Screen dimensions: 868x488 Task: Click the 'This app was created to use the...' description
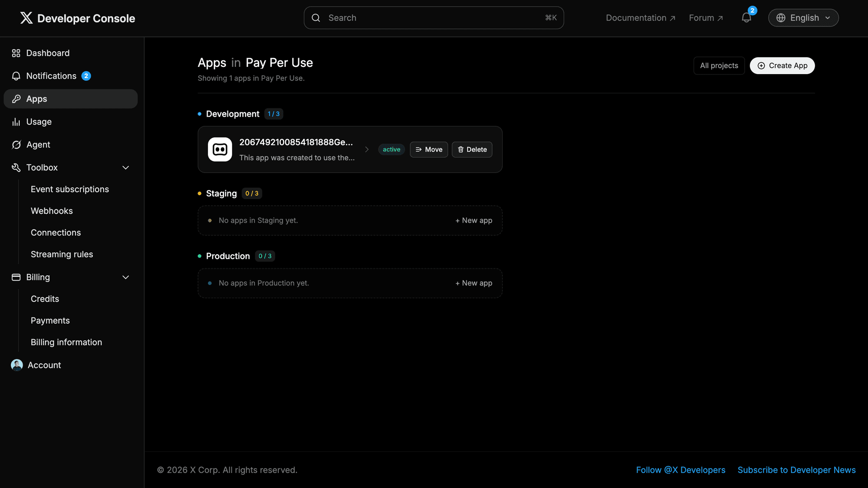coord(297,158)
